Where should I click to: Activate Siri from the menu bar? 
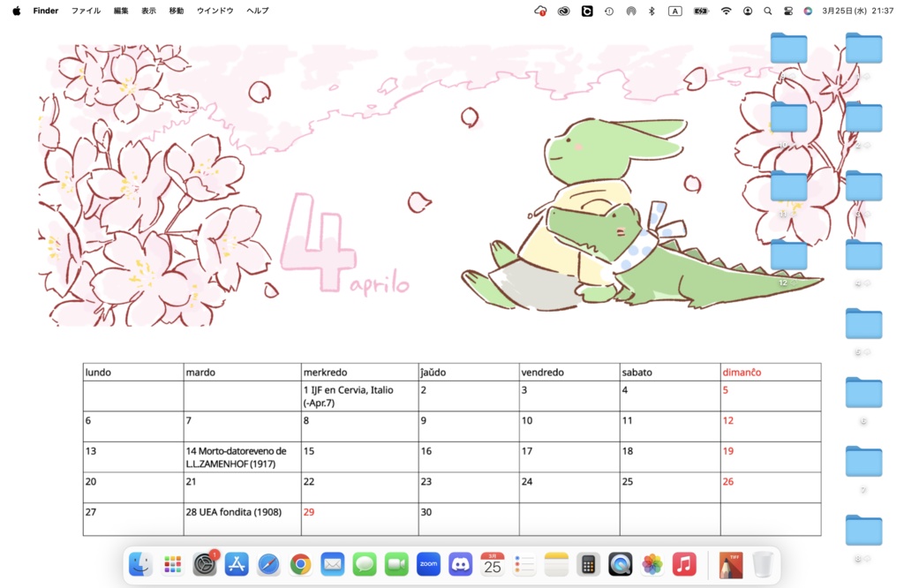pos(808,11)
